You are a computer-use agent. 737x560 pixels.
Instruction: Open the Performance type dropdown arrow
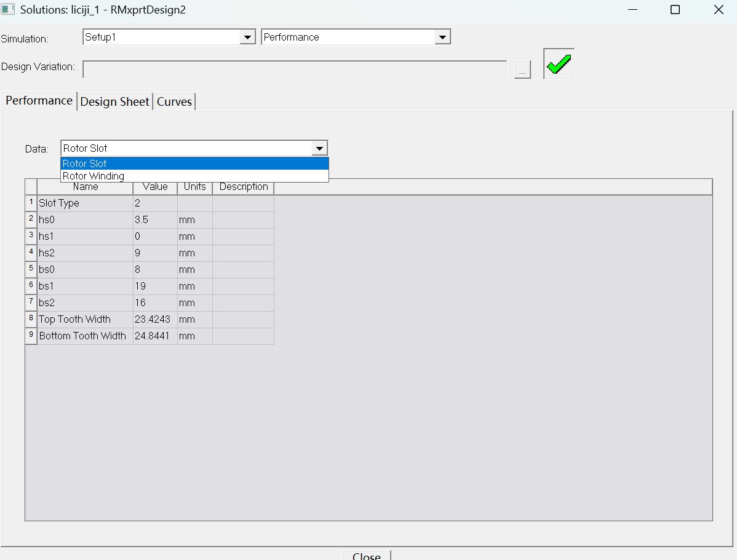(x=442, y=37)
